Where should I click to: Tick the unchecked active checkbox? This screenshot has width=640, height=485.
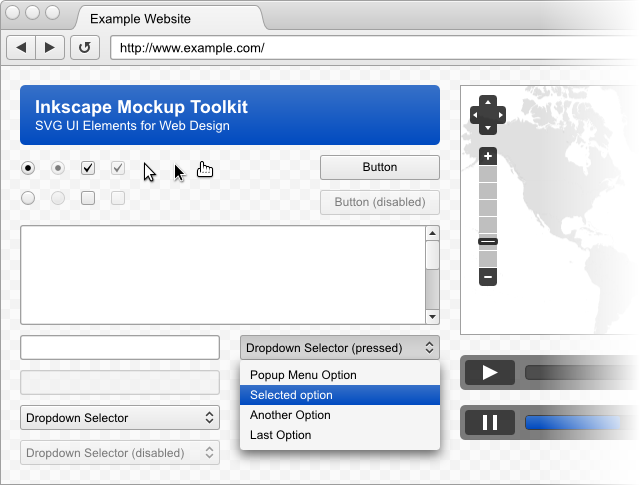point(88,198)
